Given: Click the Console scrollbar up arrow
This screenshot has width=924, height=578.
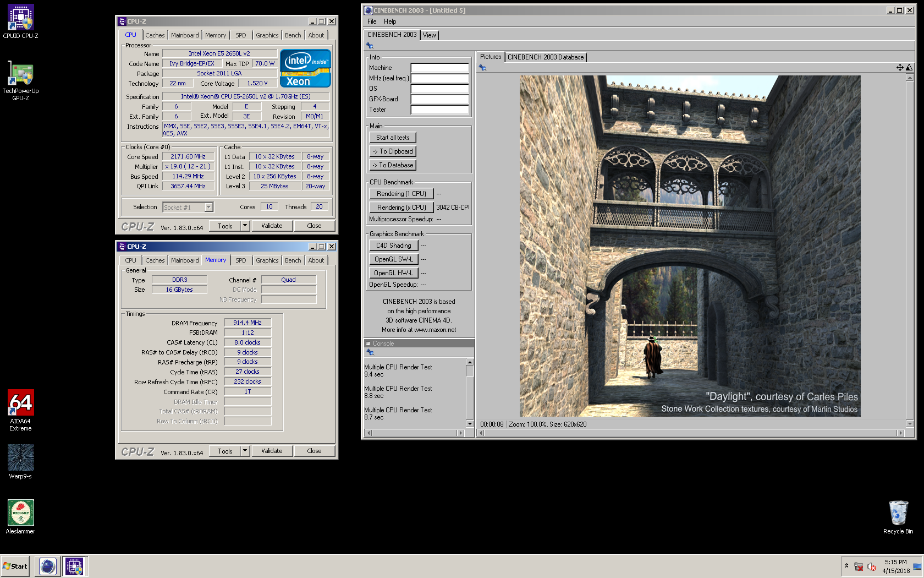Looking at the screenshot, I should (470, 362).
